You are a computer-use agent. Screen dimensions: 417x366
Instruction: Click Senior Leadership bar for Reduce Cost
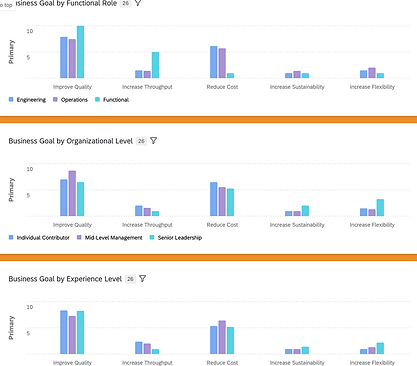click(x=230, y=202)
